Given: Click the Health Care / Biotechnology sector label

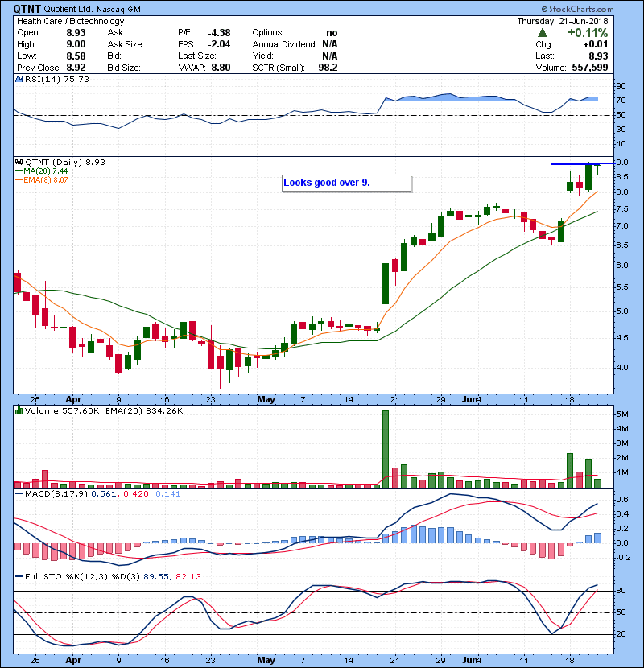Looking at the screenshot, I should coord(71,21).
